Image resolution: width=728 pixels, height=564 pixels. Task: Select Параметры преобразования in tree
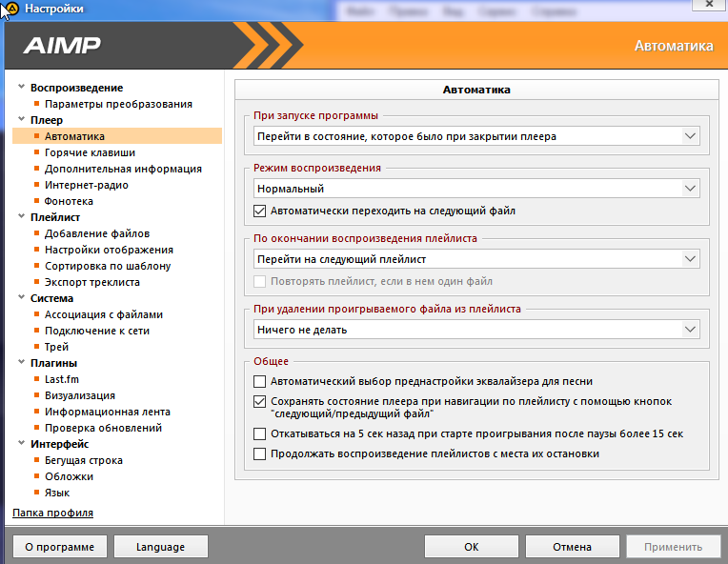tap(118, 104)
